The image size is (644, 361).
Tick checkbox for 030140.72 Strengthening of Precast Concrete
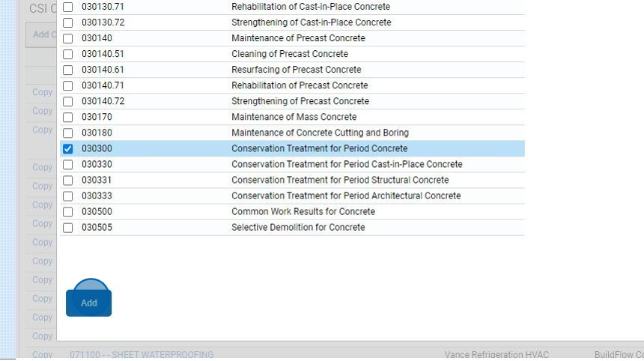[67, 101]
